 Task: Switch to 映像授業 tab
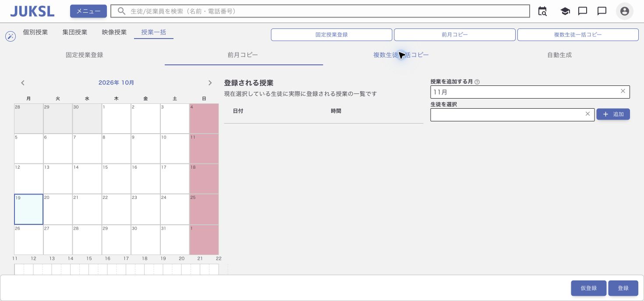tap(114, 32)
